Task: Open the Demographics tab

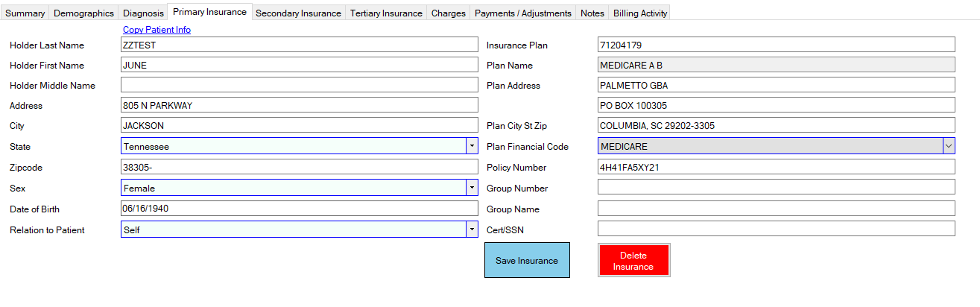Action: click(x=83, y=13)
